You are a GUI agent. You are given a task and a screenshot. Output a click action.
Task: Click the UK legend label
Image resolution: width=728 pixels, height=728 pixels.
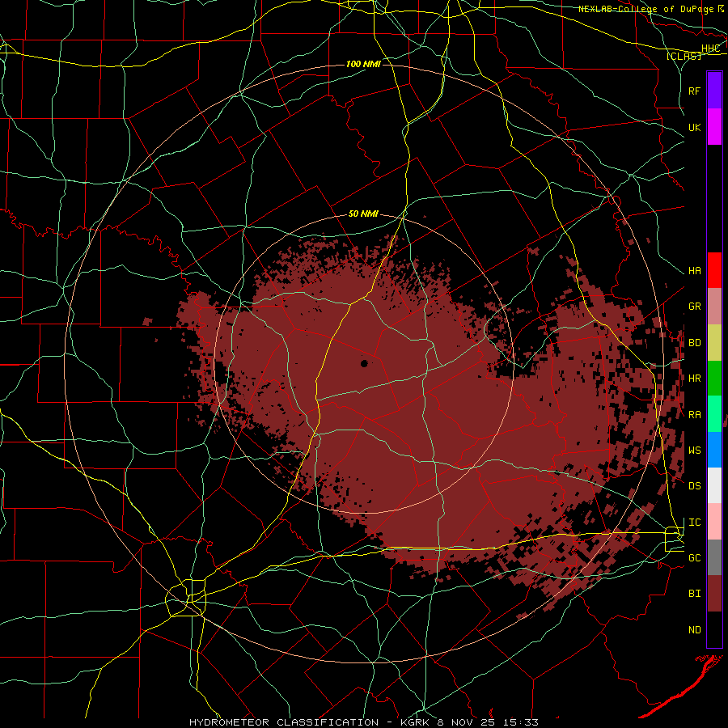pyautogui.click(x=694, y=127)
